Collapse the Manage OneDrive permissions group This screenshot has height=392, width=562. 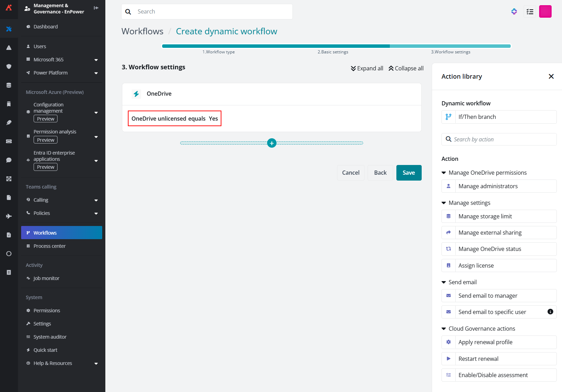pos(444,173)
